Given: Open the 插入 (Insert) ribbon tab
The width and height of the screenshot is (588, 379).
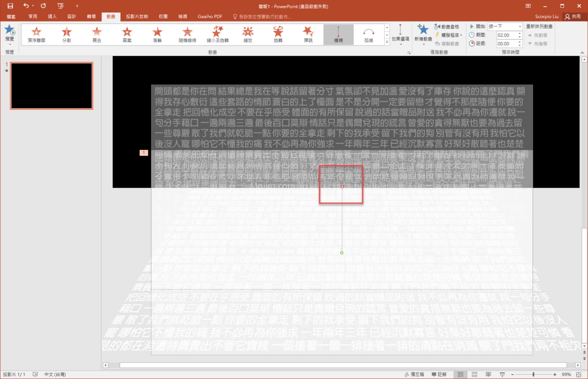Looking at the screenshot, I should point(52,16).
